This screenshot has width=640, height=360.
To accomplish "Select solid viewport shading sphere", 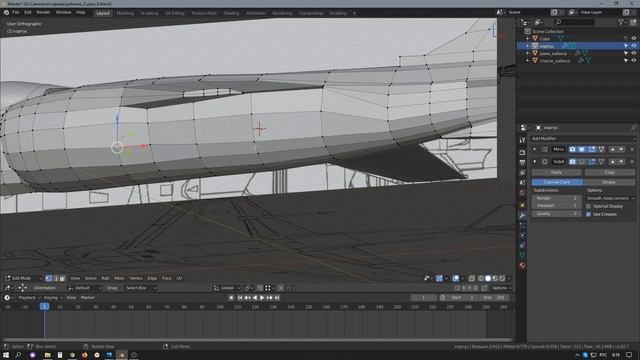I will click(x=488, y=278).
